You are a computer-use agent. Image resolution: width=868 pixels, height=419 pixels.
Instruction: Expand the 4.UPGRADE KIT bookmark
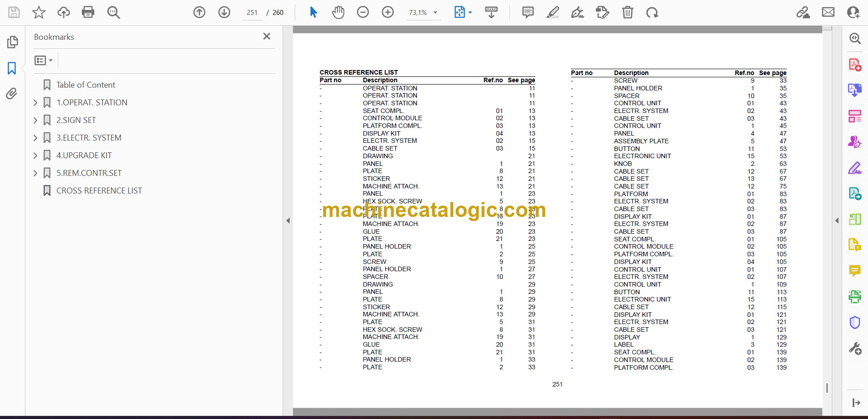(35, 155)
